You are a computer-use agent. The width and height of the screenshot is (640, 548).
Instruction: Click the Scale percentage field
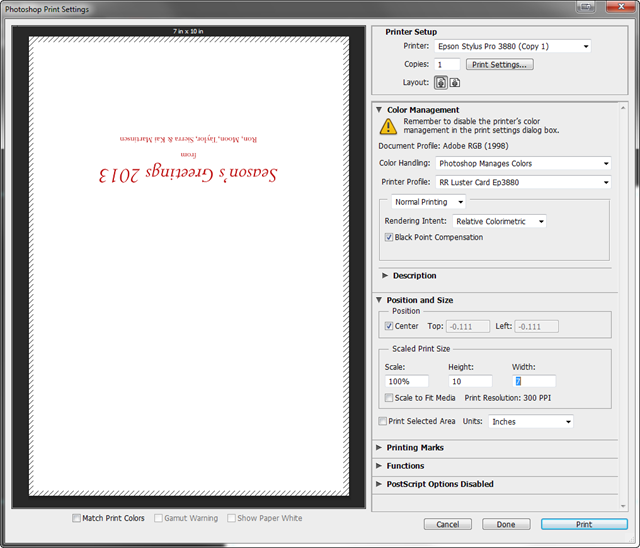click(x=407, y=381)
